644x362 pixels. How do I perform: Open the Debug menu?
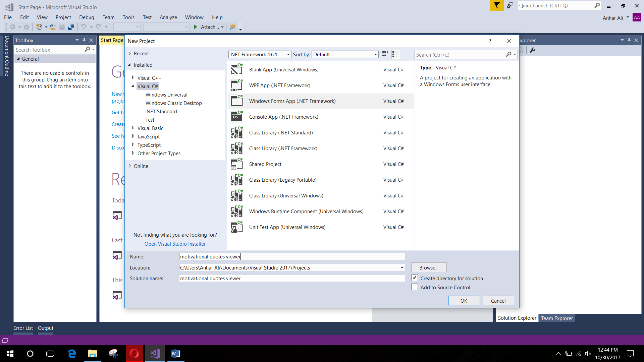[x=87, y=17]
